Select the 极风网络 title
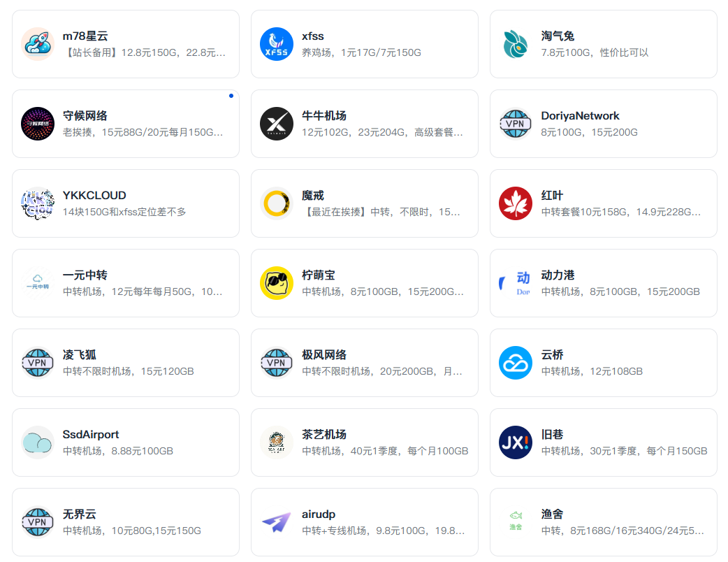728x562 pixels. tap(324, 355)
